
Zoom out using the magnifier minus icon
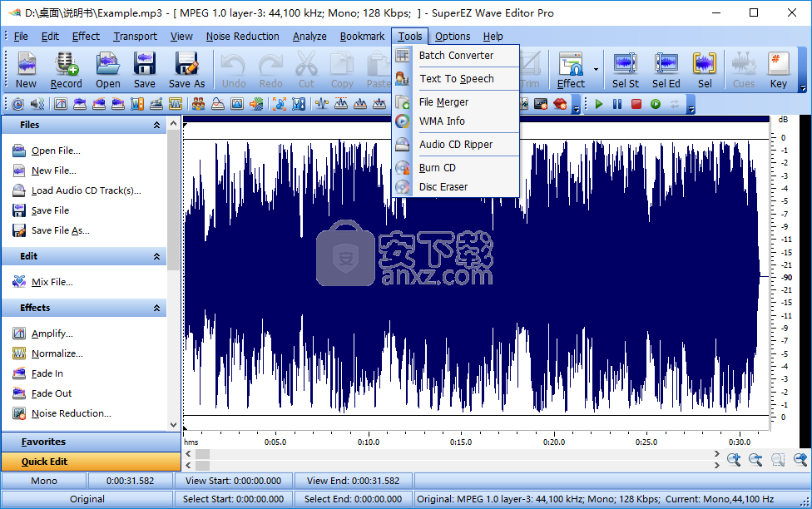(x=755, y=459)
